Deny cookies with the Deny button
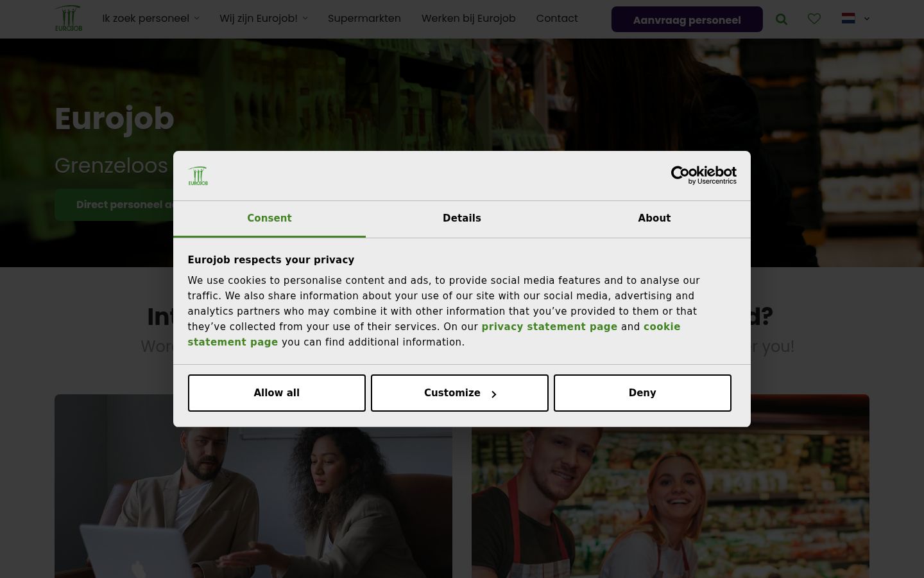 (x=642, y=393)
